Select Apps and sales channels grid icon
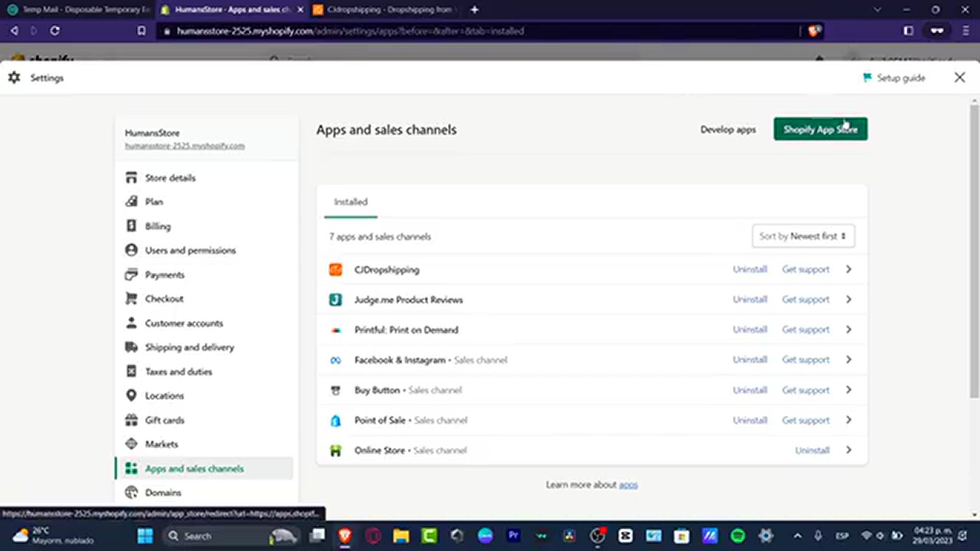The image size is (980, 551). (x=131, y=468)
